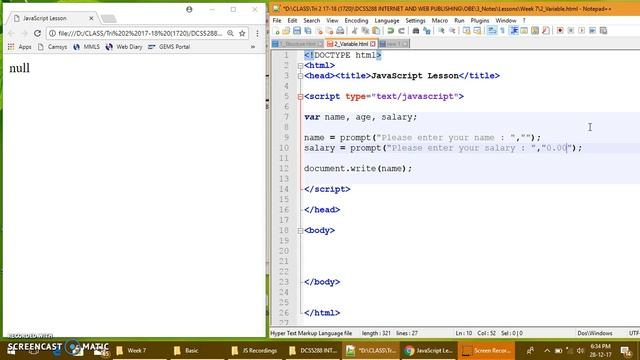Image resolution: width=640 pixels, height=360 pixels.
Task: Collapse the html fold marker on line 2
Action: 300,65
